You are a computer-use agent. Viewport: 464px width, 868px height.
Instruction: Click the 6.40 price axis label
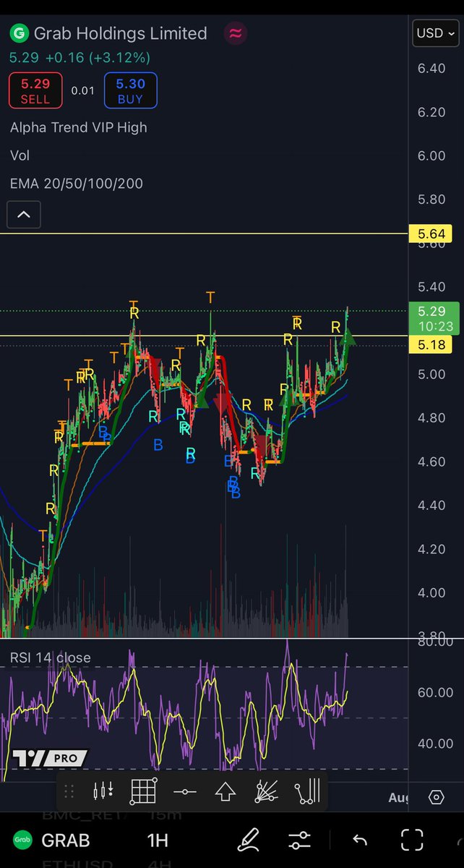(431, 68)
